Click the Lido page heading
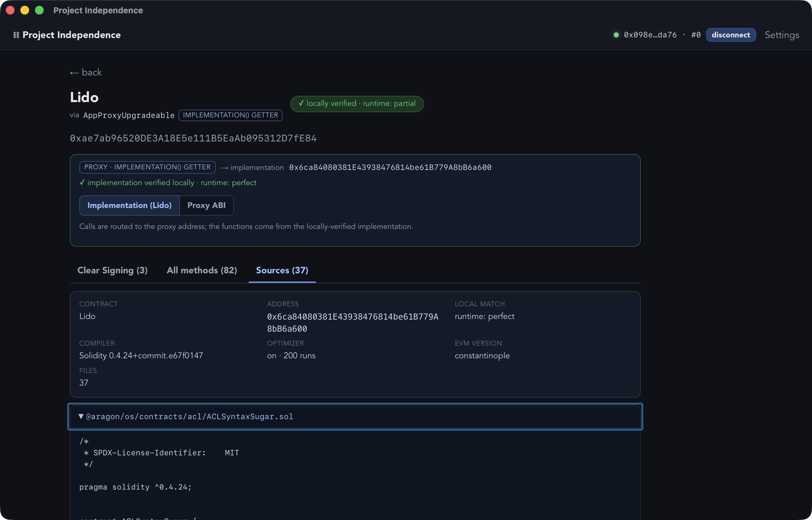This screenshot has height=520, width=812. (x=84, y=97)
